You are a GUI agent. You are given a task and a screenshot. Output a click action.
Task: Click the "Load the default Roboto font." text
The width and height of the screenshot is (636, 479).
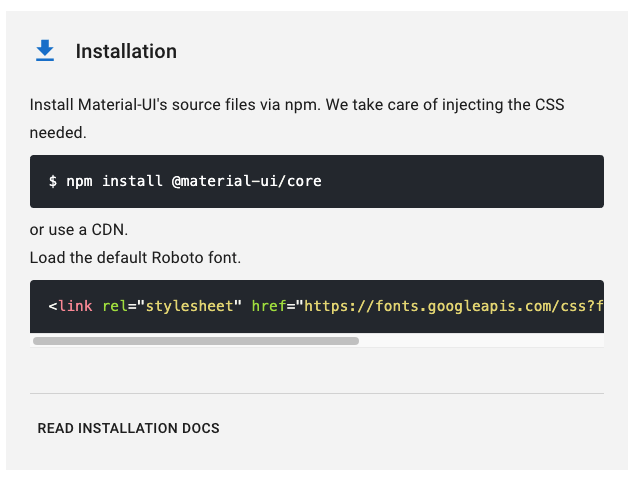click(x=135, y=257)
